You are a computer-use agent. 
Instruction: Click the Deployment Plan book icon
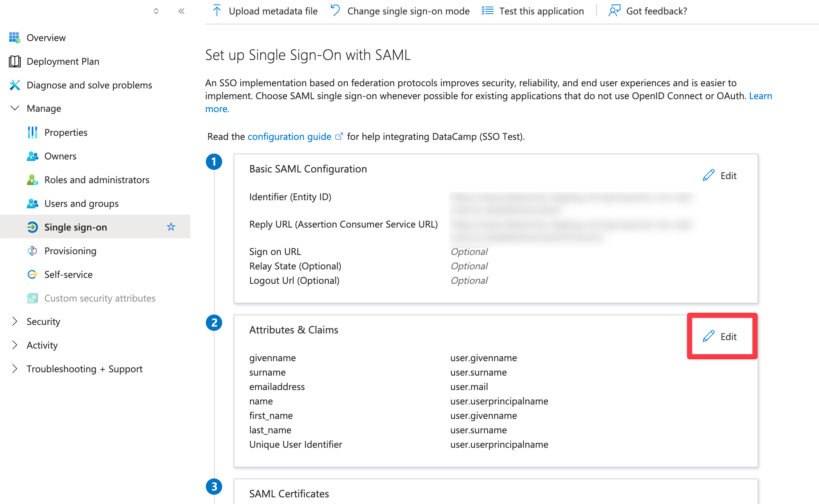click(14, 61)
